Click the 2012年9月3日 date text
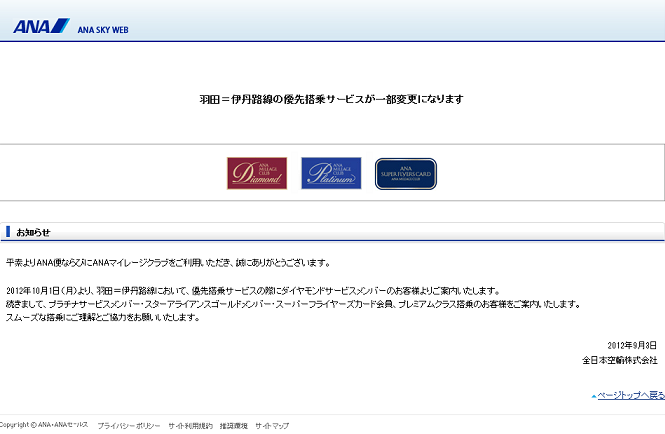 tap(632, 345)
